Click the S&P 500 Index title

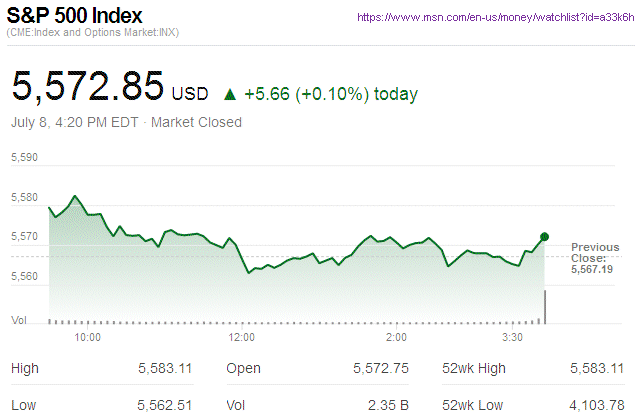coord(75,17)
